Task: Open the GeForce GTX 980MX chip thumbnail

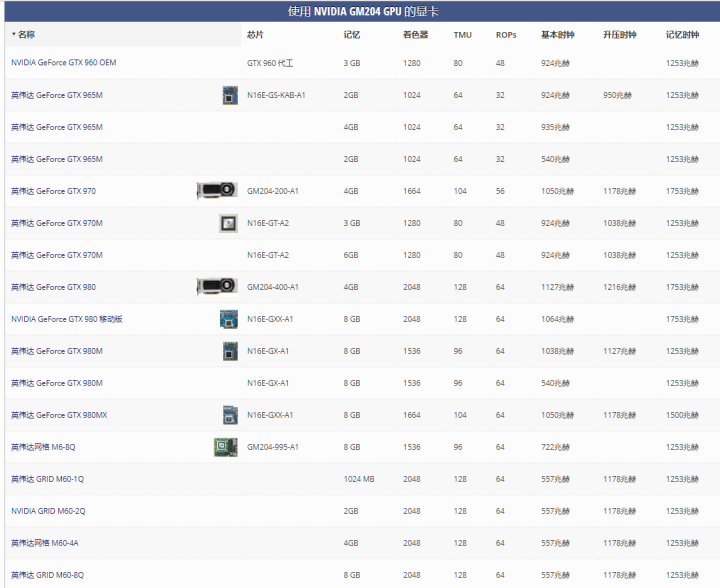Action: (230, 415)
